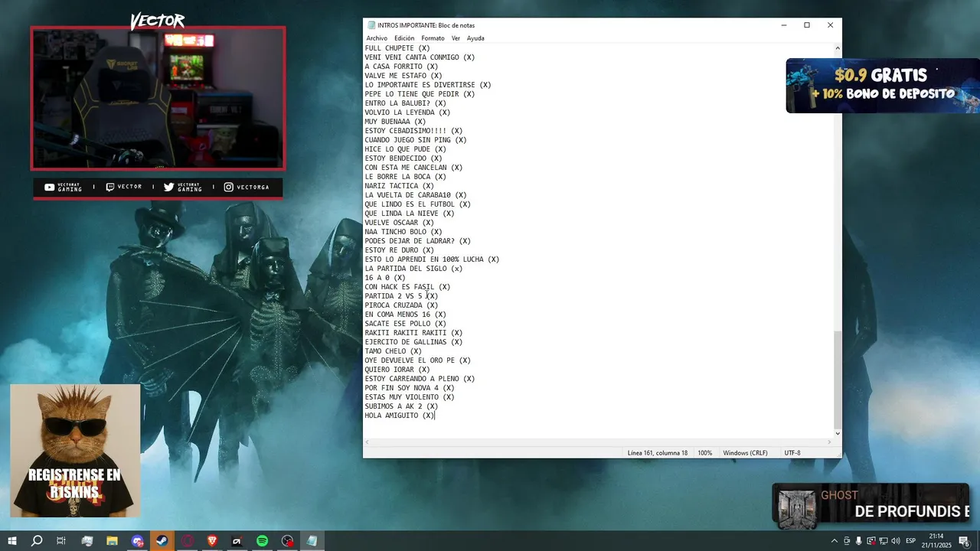Click the line 'VOLVIO LA LEYENDA (X)'
The width and height of the screenshot is (980, 551).
pyautogui.click(x=407, y=112)
